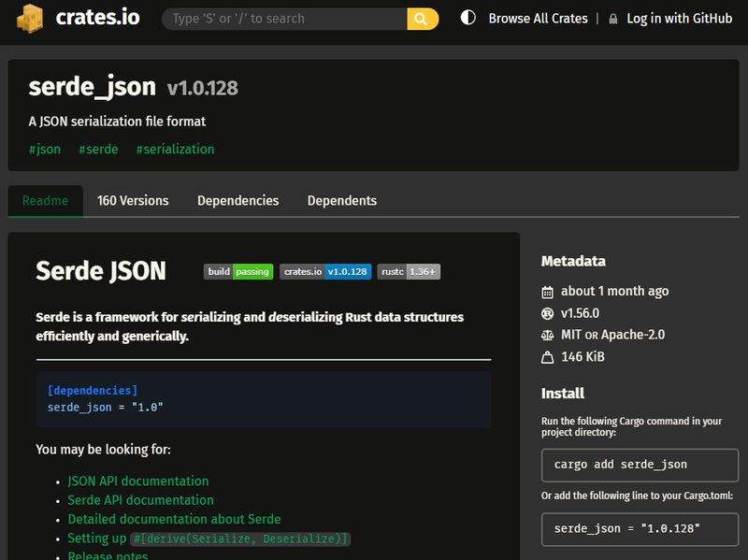Click the Rust edition icon beside v1.56.0
The height and width of the screenshot is (560, 748).
coord(547,313)
